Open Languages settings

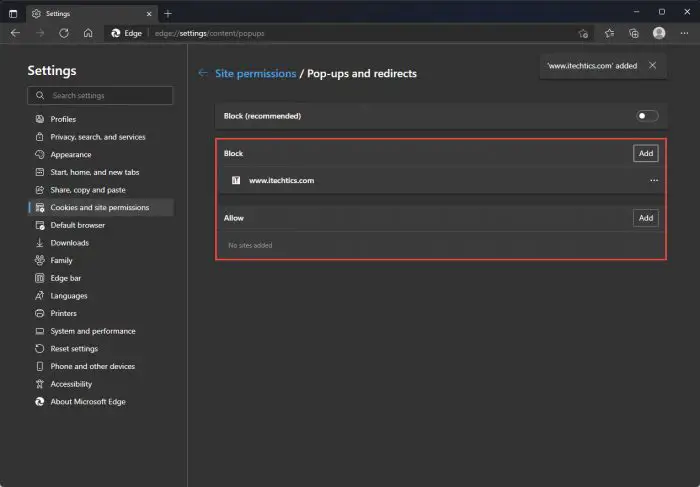(x=100, y=296)
